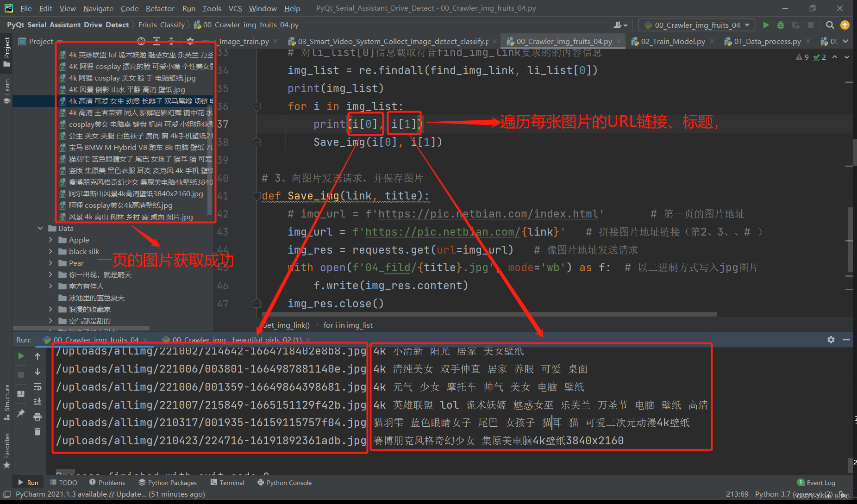Open the File menu
This screenshot has width=857, height=504.
(x=26, y=8)
